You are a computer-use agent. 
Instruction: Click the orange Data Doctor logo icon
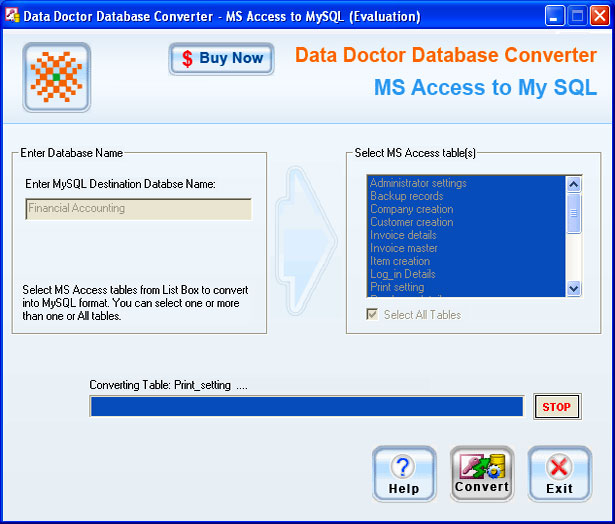point(57,77)
